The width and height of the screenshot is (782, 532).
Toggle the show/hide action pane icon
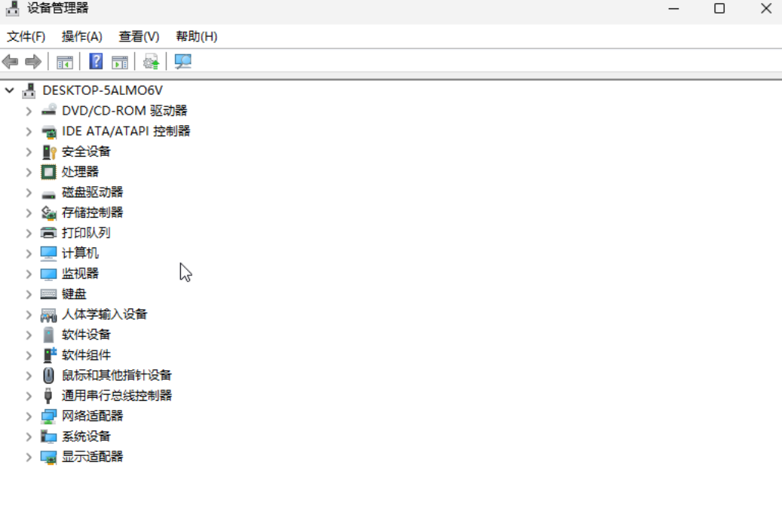point(119,62)
